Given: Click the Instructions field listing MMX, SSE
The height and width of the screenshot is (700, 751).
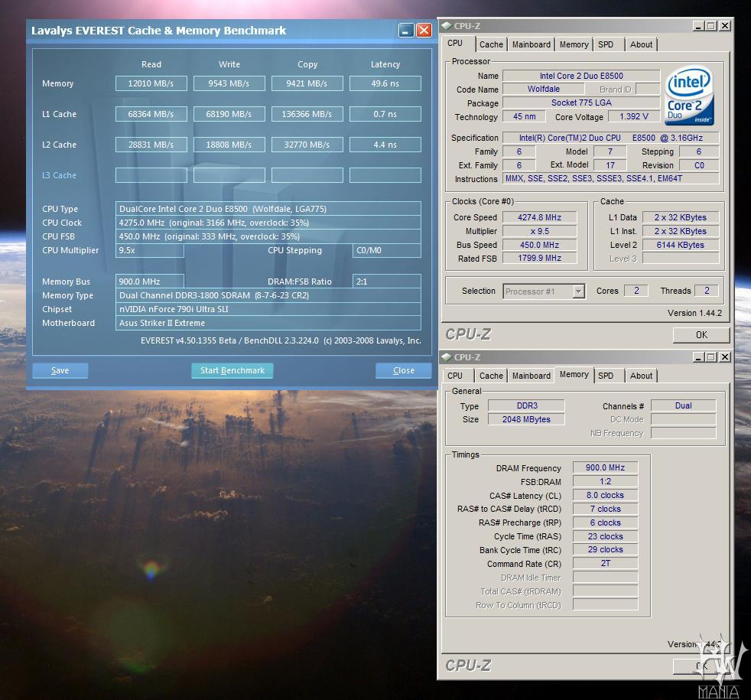Looking at the screenshot, I should [611, 179].
